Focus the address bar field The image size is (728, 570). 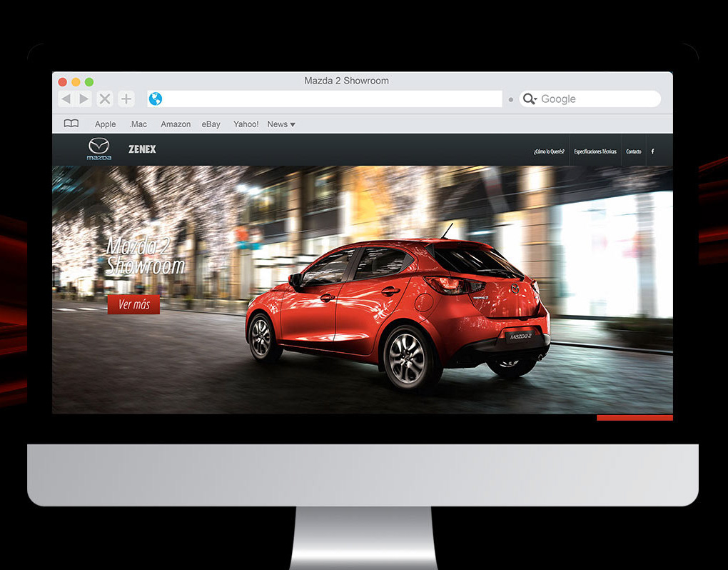(325, 99)
